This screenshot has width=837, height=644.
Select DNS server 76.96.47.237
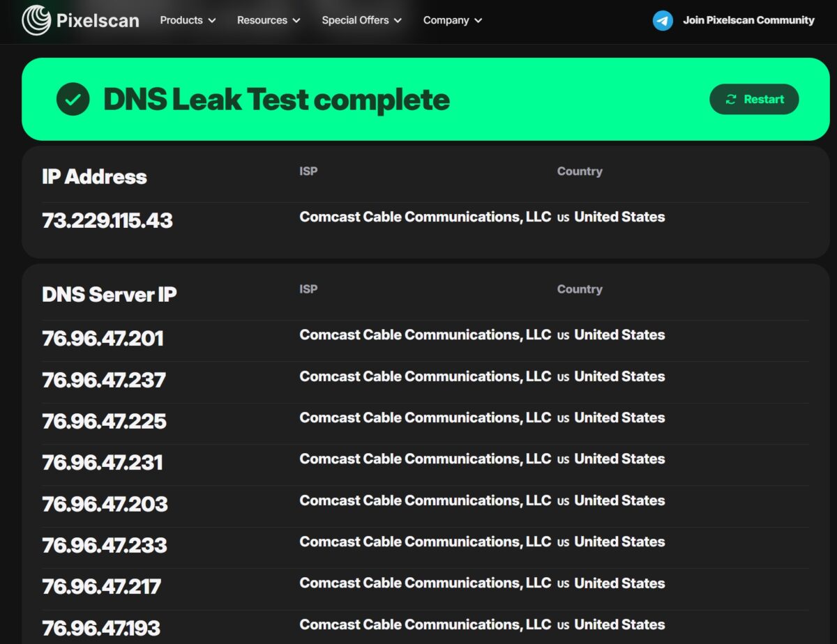coord(104,380)
